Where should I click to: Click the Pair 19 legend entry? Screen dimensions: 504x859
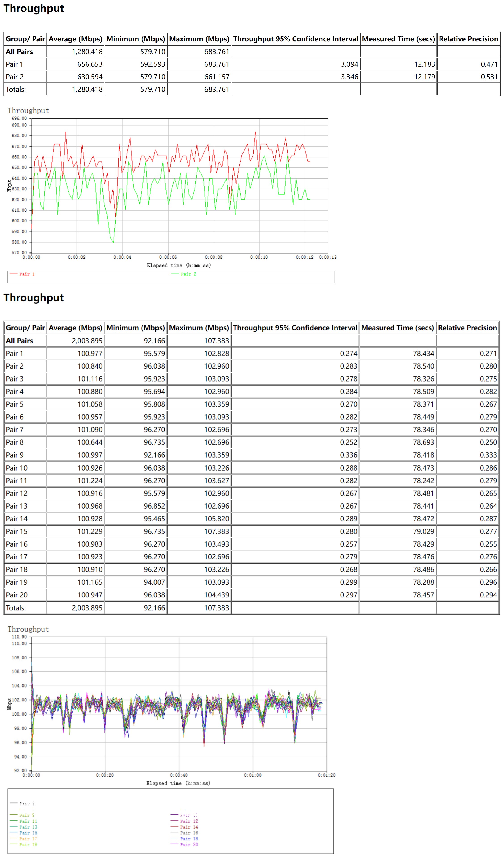[23, 845]
